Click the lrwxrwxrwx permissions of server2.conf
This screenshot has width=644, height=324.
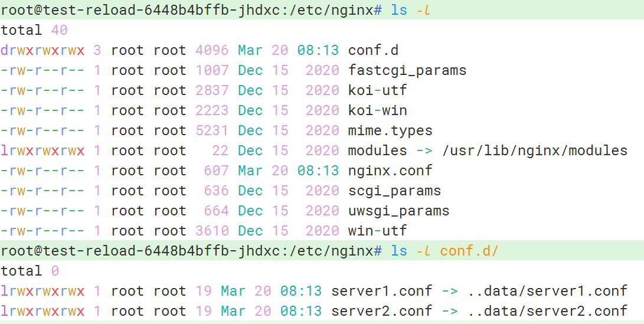(x=43, y=311)
